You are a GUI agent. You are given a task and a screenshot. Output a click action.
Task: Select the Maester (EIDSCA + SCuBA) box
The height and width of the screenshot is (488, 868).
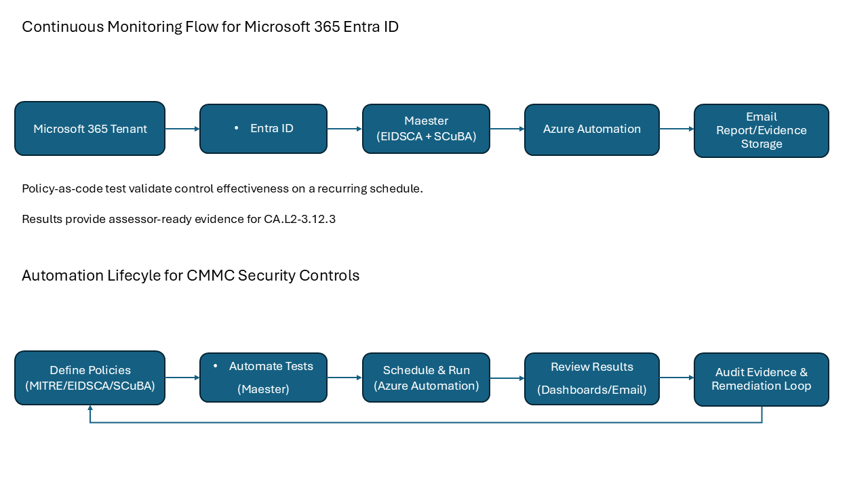(x=426, y=129)
